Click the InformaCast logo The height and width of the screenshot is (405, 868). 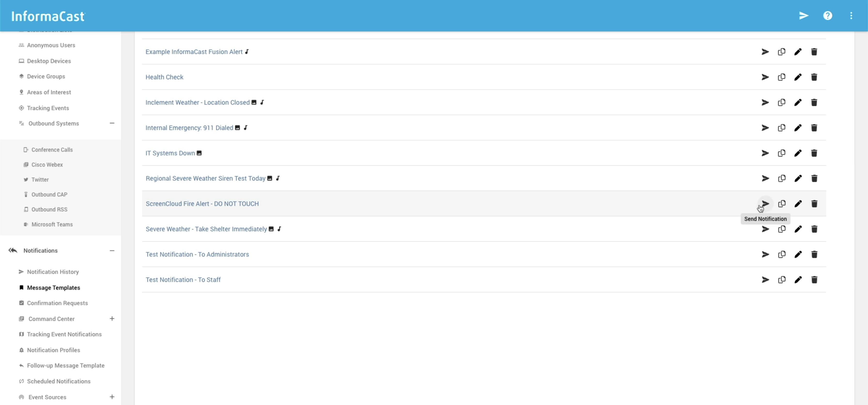point(48,16)
